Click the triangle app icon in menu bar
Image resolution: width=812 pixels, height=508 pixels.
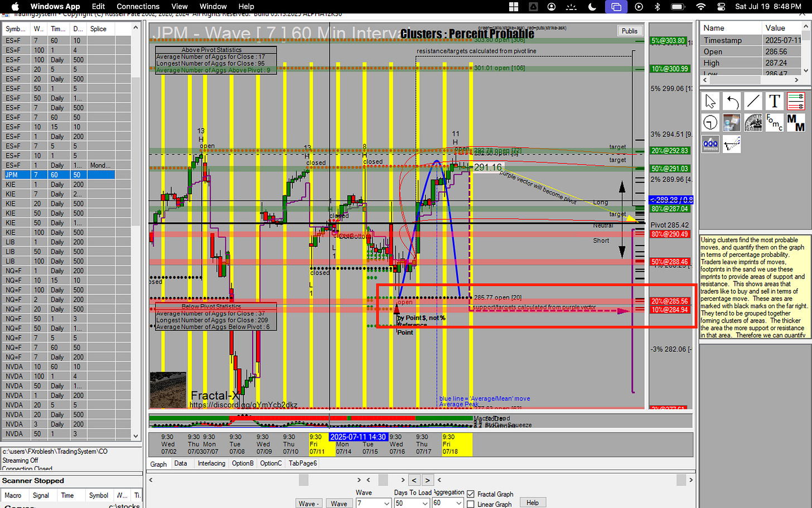tap(533, 7)
